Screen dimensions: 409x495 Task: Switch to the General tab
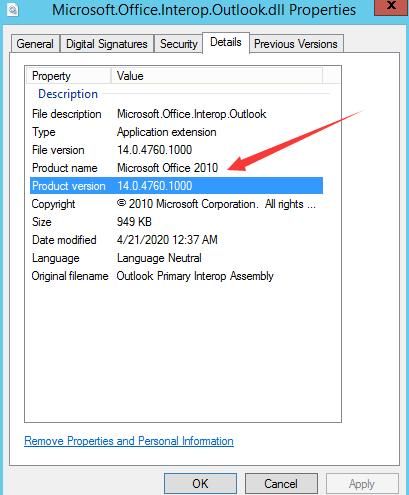click(x=35, y=44)
